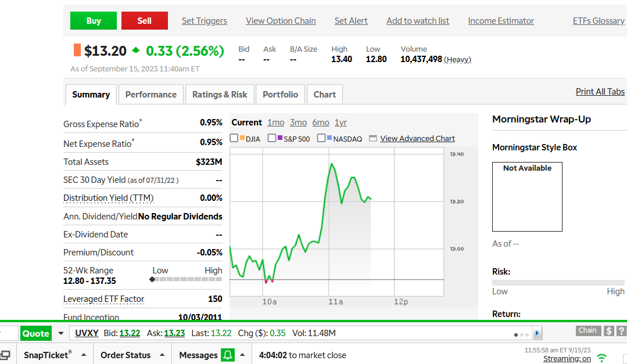The height and width of the screenshot is (364, 627).
Task: Click the orange square beside the $13.20 price
Action: tap(77, 51)
